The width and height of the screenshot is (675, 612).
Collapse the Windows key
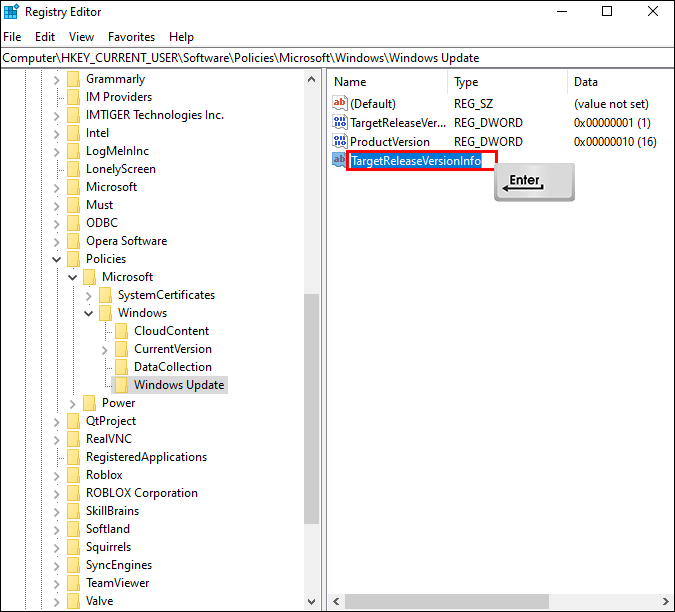[x=89, y=313]
